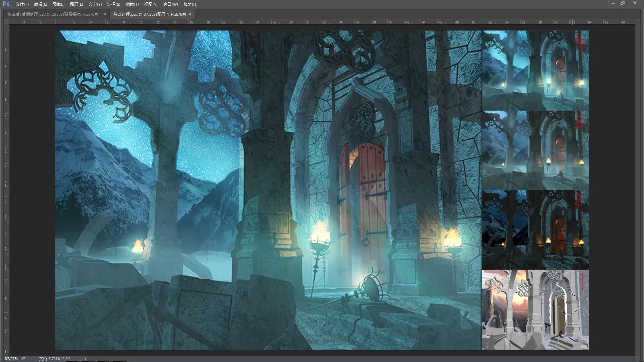Close the 修改过程.psd document tab
The width and height of the screenshot is (644, 362).
190,14
